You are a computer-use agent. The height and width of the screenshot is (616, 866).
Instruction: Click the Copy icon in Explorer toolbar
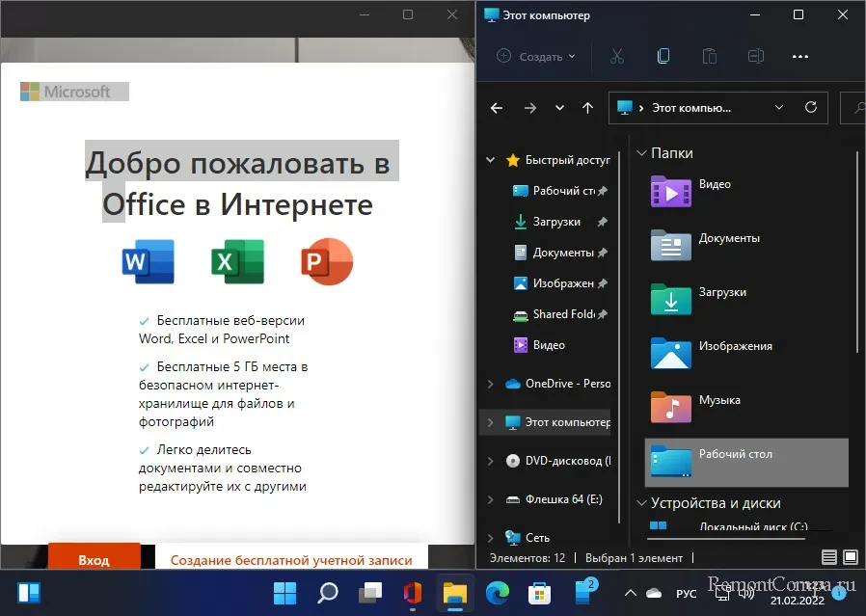click(x=663, y=56)
